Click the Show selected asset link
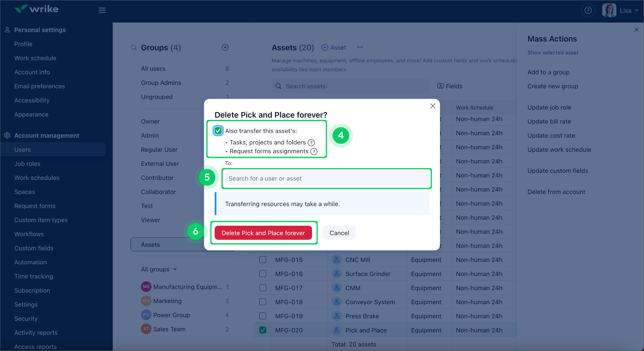Image resolution: width=644 pixels, height=351 pixels. 553,53
